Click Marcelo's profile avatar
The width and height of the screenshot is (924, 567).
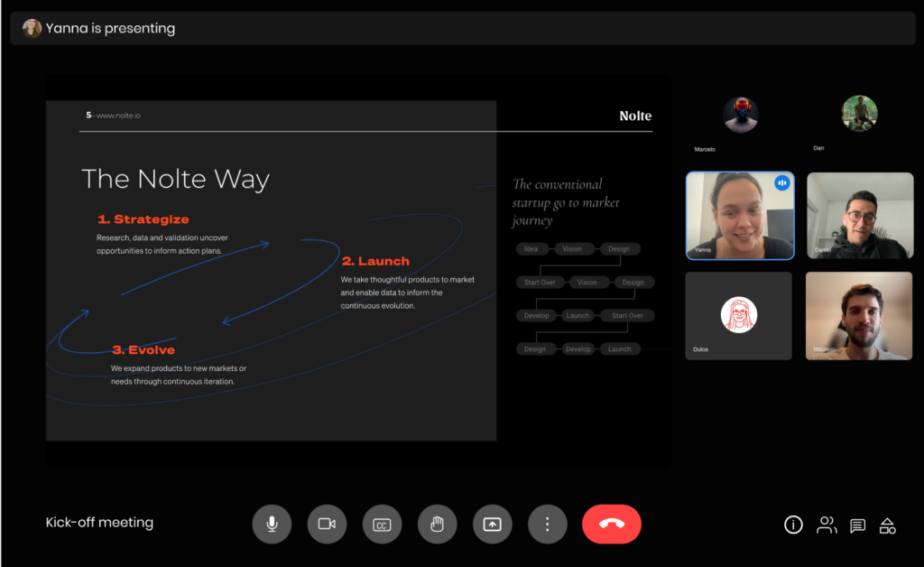pos(740,115)
